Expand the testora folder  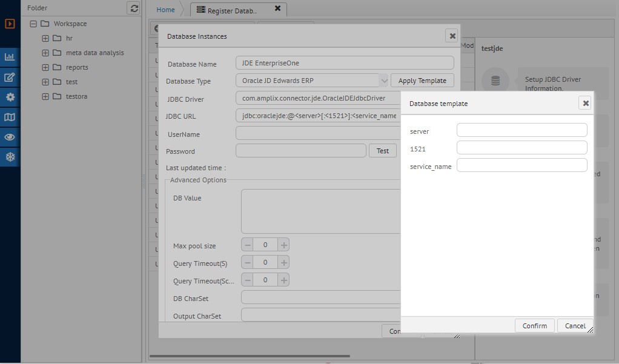pos(45,96)
